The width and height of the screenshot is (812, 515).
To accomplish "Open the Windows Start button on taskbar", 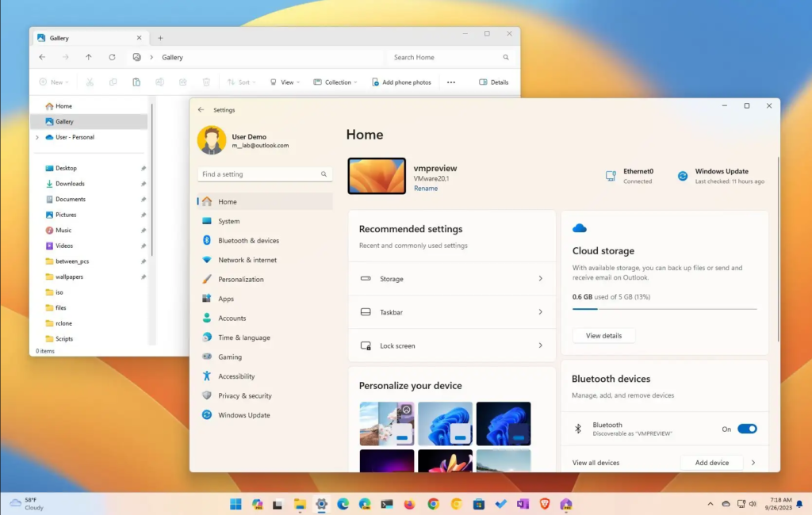I will coord(236,504).
